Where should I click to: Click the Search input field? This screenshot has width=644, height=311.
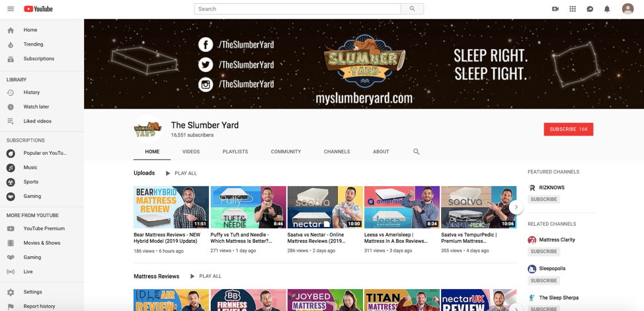(x=298, y=9)
